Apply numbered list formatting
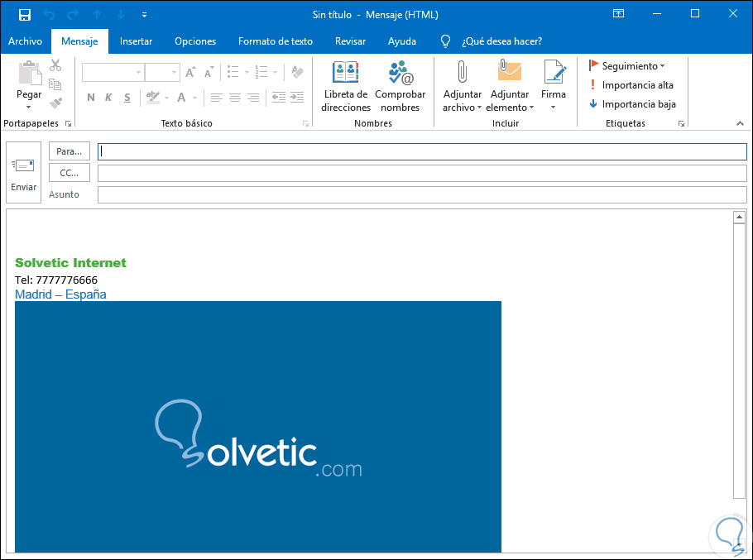This screenshot has width=753, height=560. pyautogui.click(x=261, y=72)
